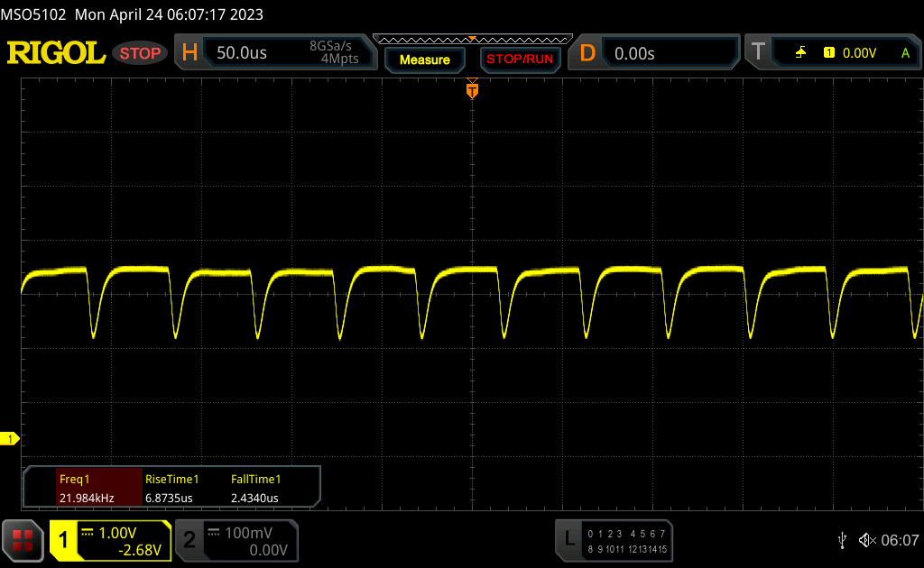Select the FallTime1 measurement label
Image resolution: width=924 pixels, height=568 pixels.
[255, 479]
